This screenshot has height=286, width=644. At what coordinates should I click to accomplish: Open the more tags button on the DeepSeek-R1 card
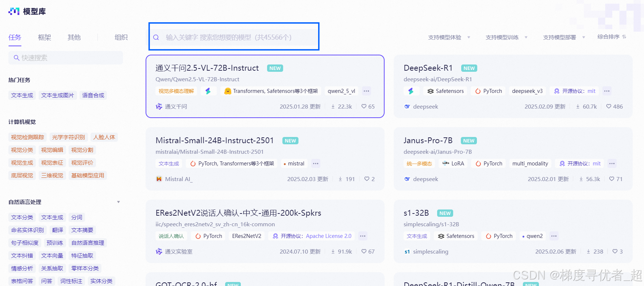point(606,91)
